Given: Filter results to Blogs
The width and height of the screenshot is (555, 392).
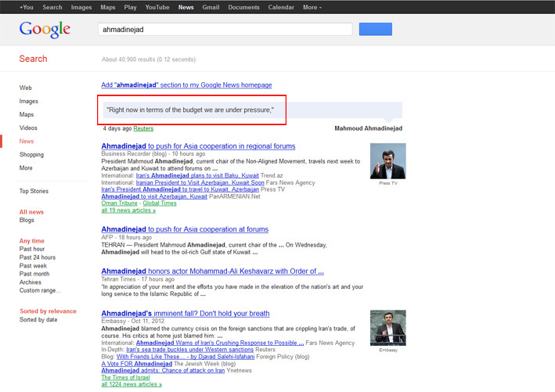Looking at the screenshot, I should pyautogui.click(x=27, y=220).
